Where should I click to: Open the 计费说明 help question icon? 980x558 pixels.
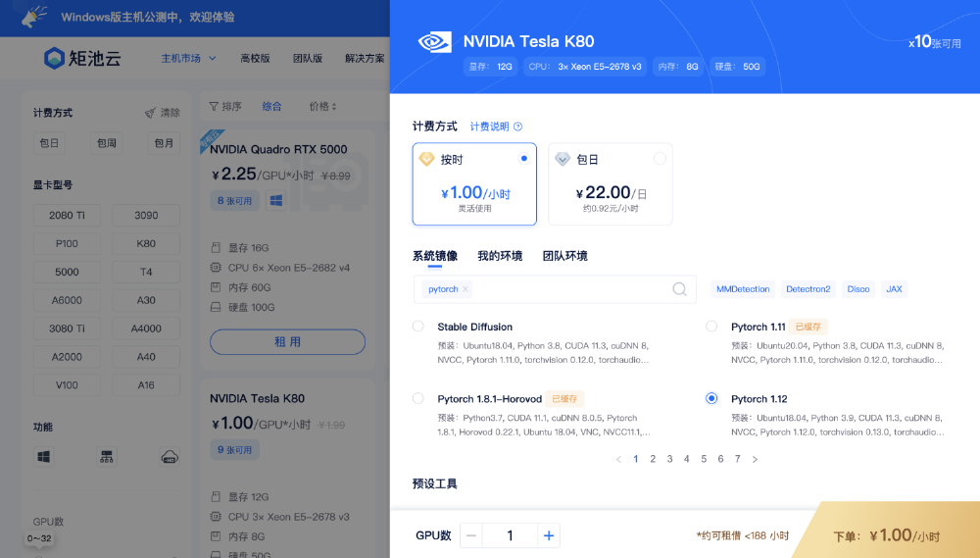[x=517, y=127]
